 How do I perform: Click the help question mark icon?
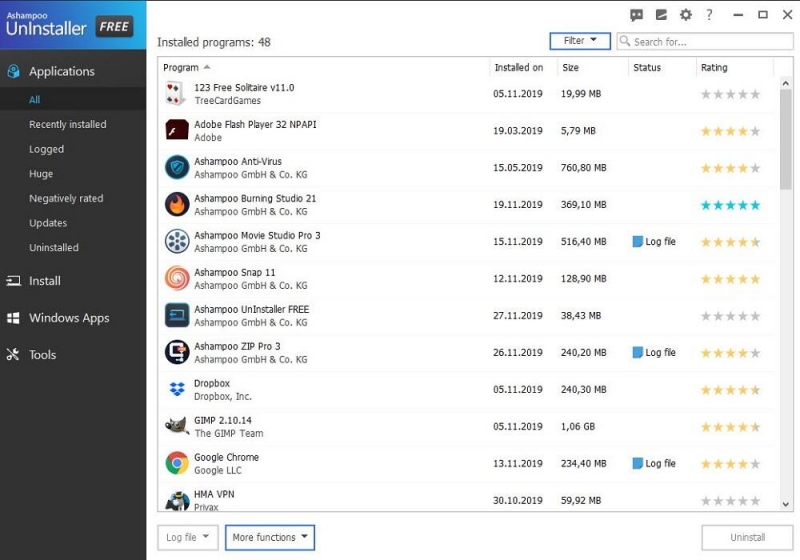(709, 15)
